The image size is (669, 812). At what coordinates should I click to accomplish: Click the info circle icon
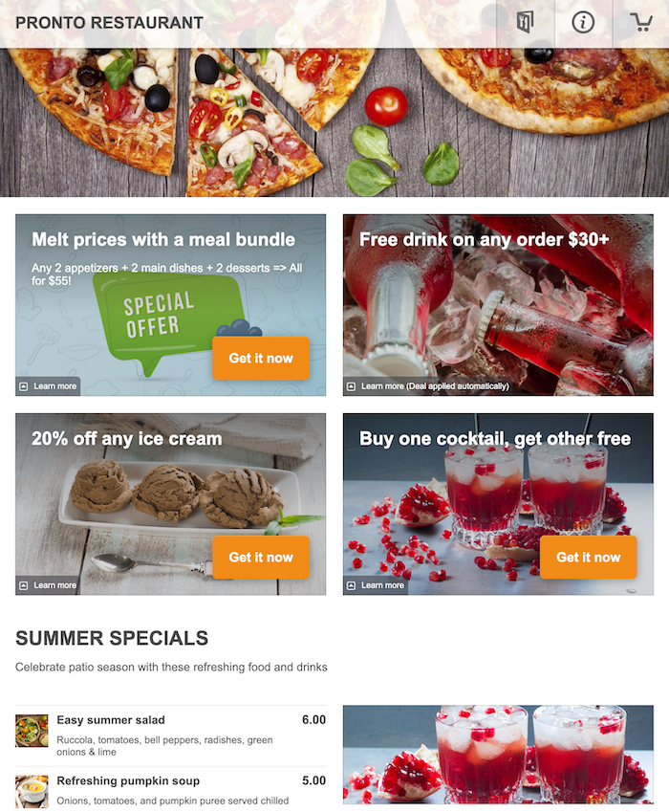click(583, 22)
